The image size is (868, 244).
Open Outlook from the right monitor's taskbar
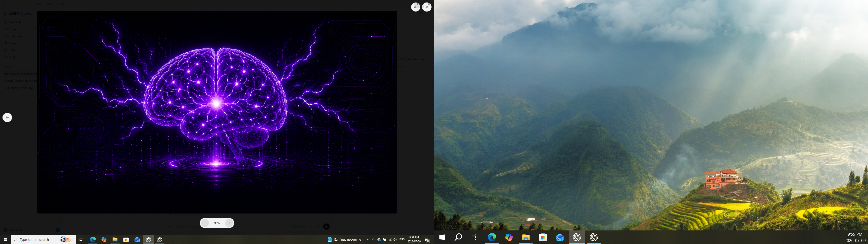click(560, 237)
